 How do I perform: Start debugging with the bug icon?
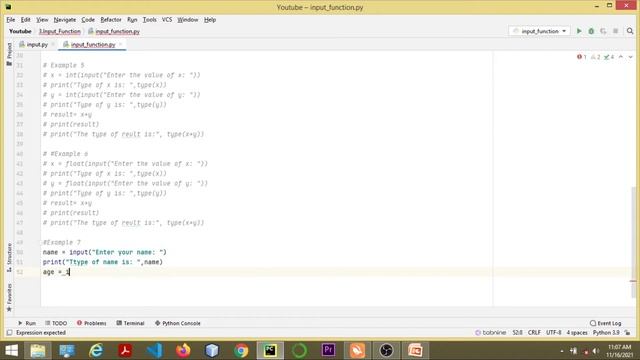591,31
